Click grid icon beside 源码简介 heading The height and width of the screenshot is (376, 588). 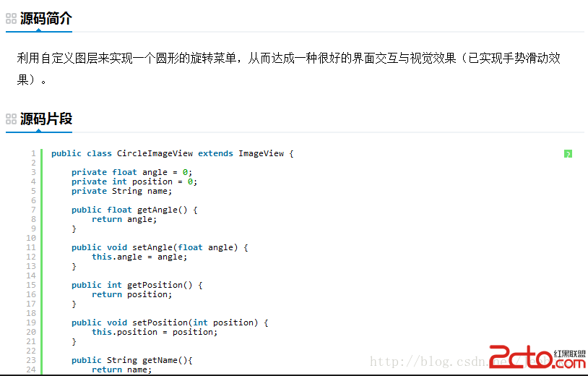11,19
